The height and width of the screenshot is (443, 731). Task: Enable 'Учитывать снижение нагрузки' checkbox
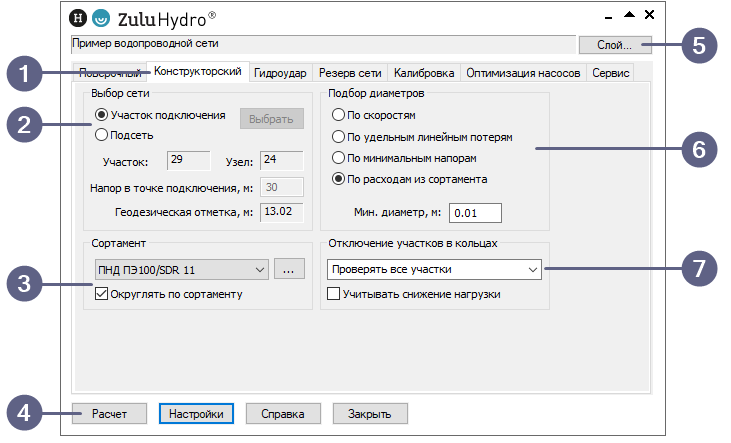tap(334, 294)
